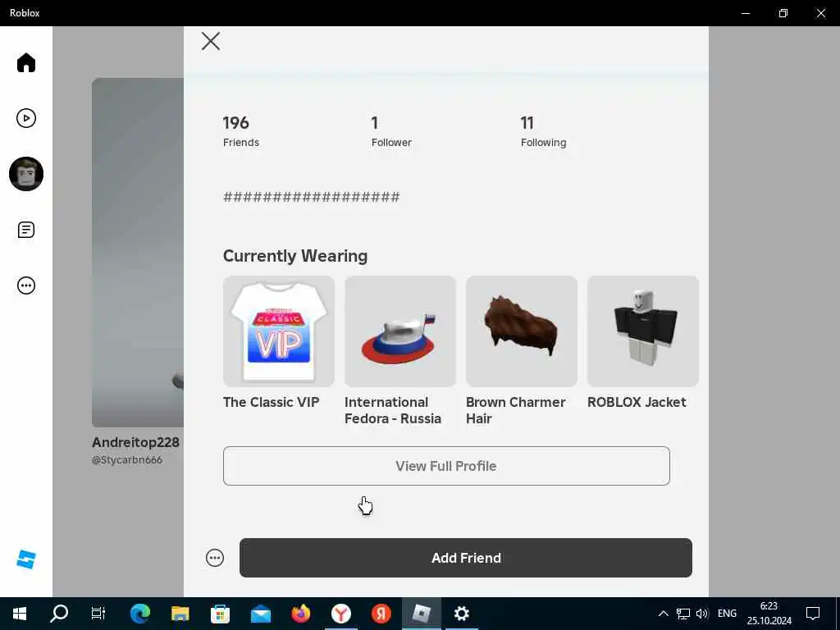Image resolution: width=840 pixels, height=630 pixels.
Task: Open the Windows Start menu
Action: [x=20, y=614]
